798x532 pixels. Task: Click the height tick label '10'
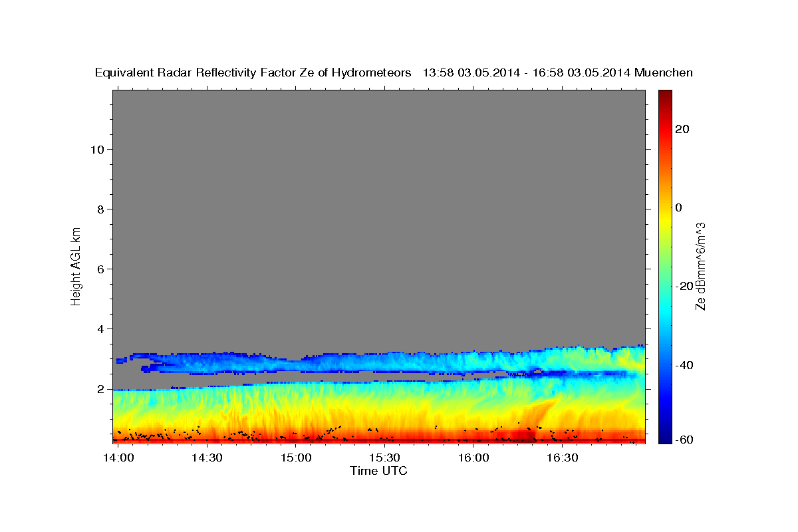(x=96, y=149)
